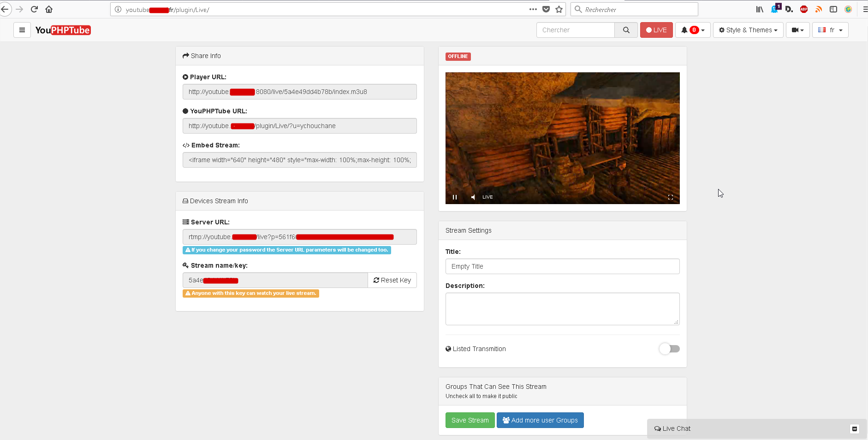Enter fullscreen on the video player
Image resolution: width=868 pixels, height=440 pixels.
pyautogui.click(x=671, y=197)
